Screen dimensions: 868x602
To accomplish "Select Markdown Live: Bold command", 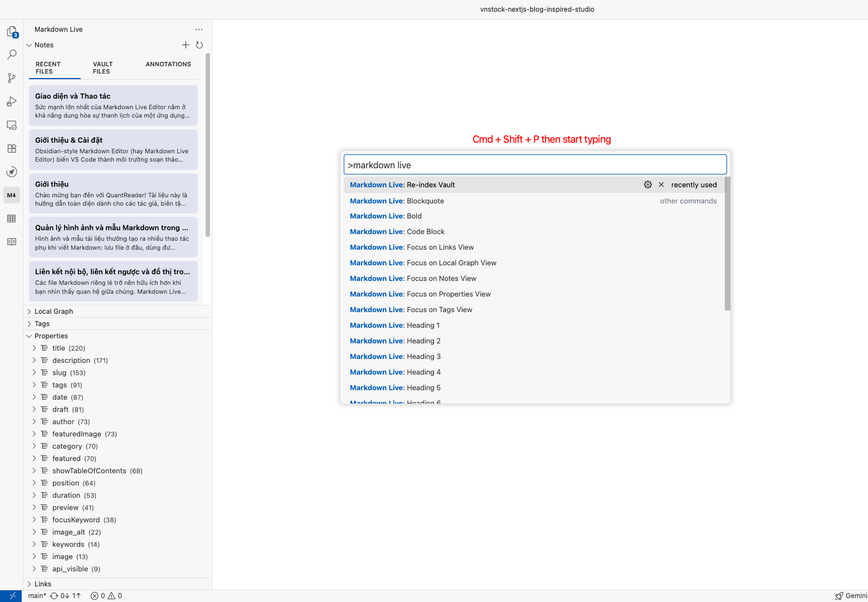I will 534,216.
